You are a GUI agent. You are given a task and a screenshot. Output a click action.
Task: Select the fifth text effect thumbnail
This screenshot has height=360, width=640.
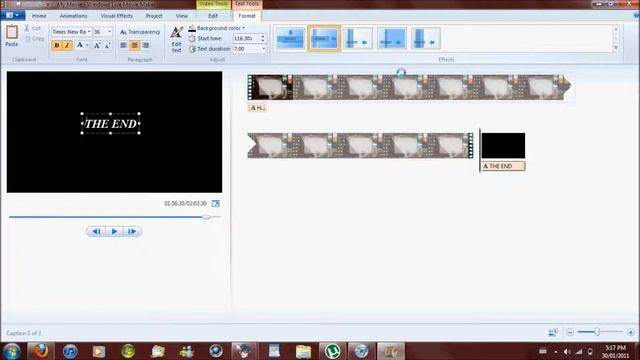[x=425, y=38]
